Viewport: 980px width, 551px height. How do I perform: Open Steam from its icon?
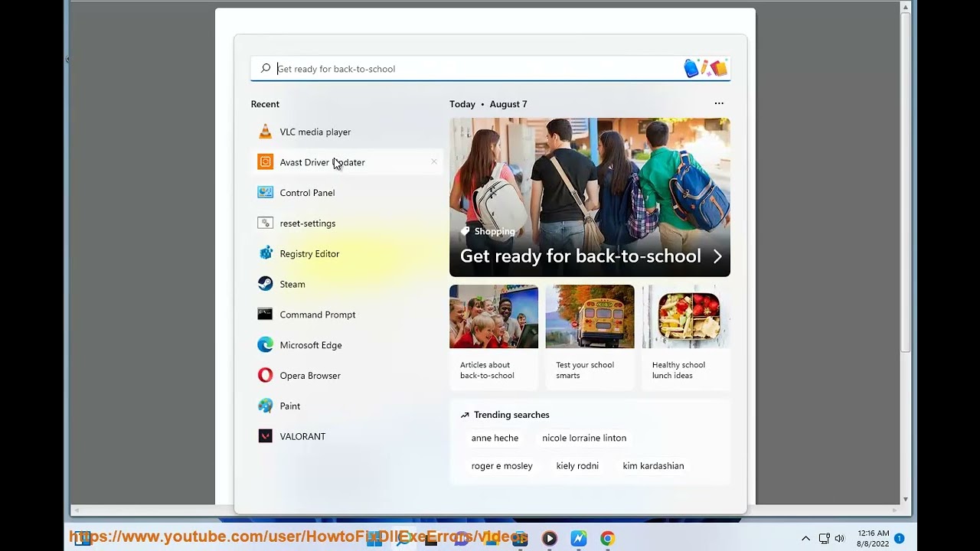click(265, 284)
